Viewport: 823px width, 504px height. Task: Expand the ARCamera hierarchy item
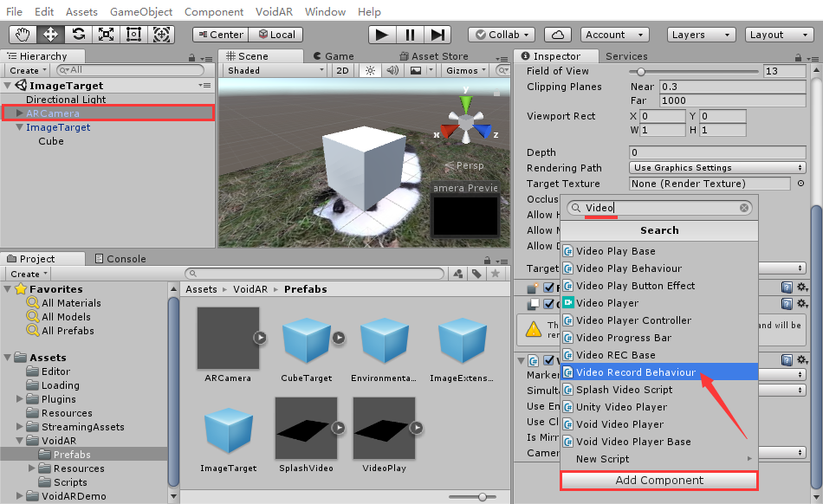pos(19,113)
